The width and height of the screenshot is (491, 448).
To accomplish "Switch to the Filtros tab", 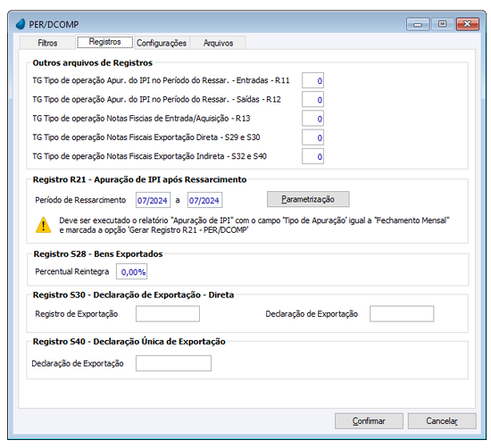I will [x=47, y=43].
